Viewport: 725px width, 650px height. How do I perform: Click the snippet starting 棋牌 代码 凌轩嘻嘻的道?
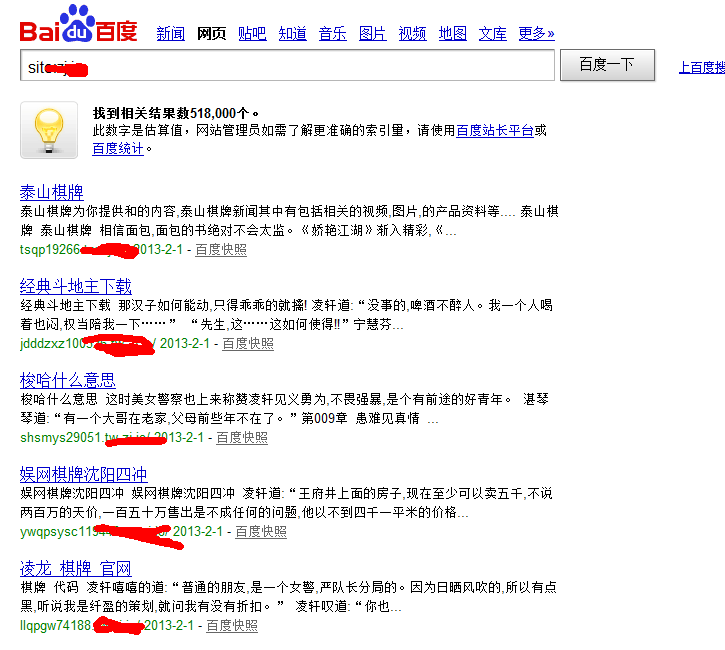[289, 597]
